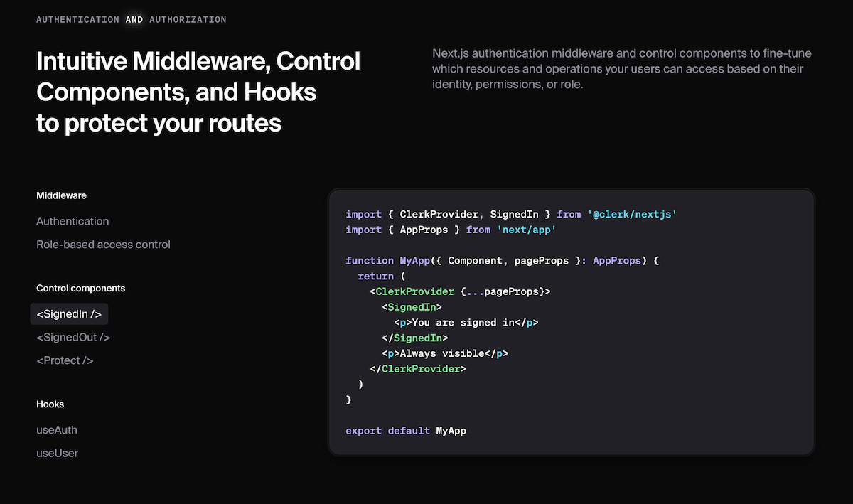Image resolution: width=853 pixels, height=504 pixels.
Task: Click the 'return (' code line
Action: pyautogui.click(x=382, y=276)
